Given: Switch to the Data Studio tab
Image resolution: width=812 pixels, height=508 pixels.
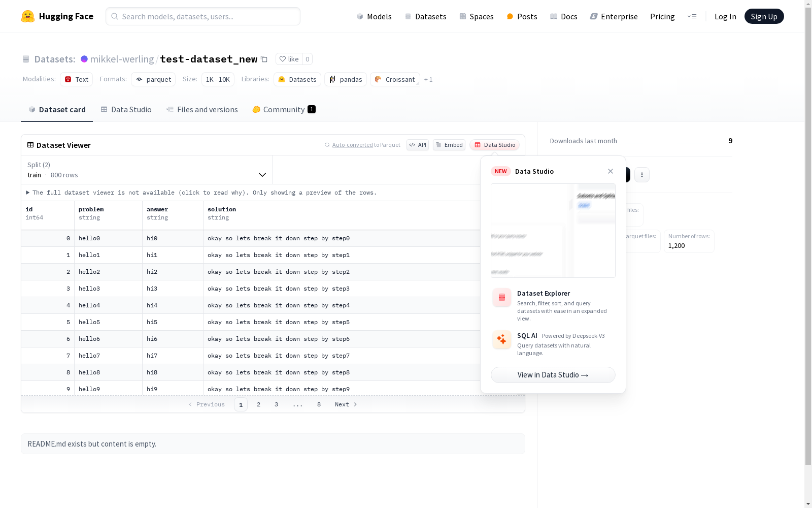Looking at the screenshot, I should tap(126, 110).
